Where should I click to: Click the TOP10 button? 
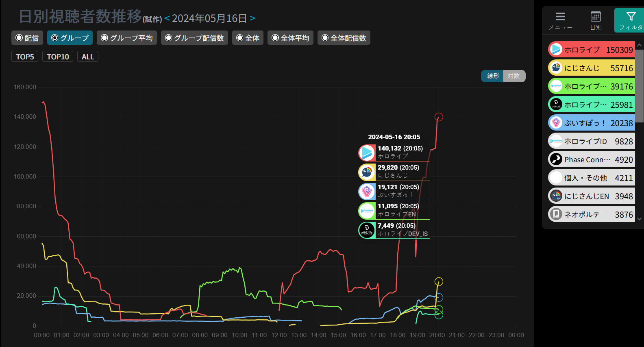click(x=58, y=57)
